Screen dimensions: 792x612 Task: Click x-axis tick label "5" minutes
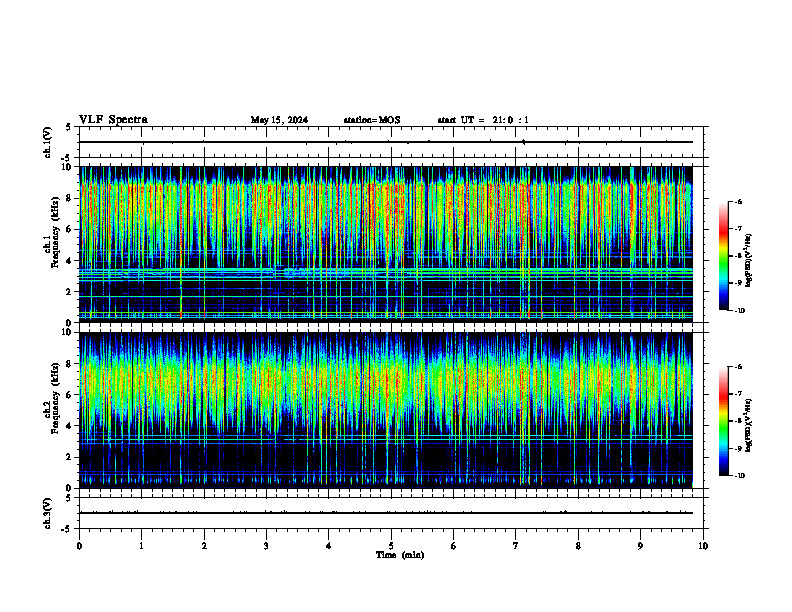[x=391, y=546]
